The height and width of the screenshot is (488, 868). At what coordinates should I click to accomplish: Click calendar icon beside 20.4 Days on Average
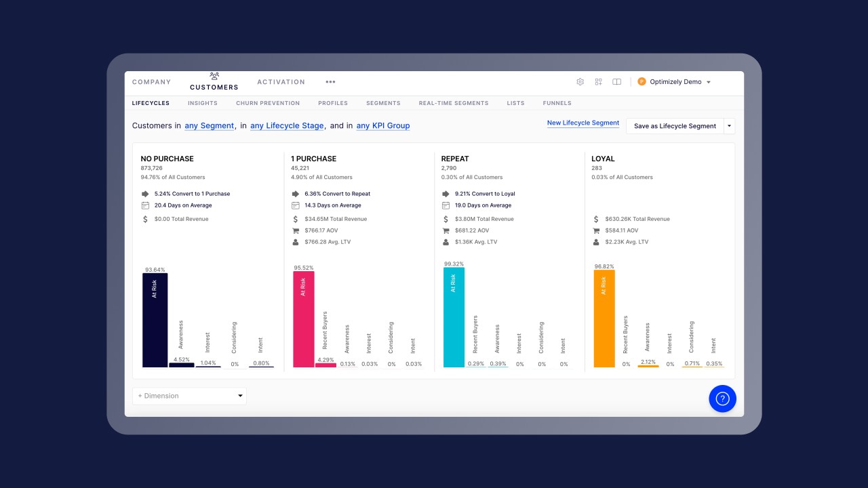click(x=145, y=205)
